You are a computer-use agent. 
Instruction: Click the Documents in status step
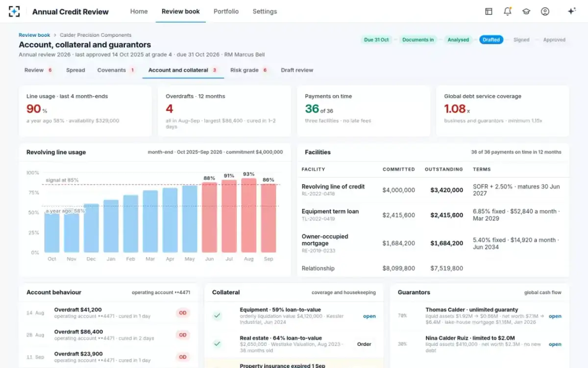(418, 40)
